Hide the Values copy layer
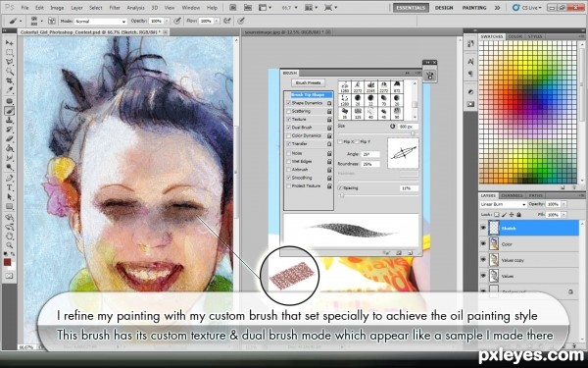This screenshot has width=588, height=368. [483, 260]
